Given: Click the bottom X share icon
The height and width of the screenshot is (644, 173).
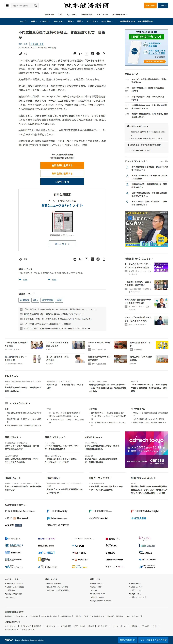Looking at the screenshot, I should [92, 259].
